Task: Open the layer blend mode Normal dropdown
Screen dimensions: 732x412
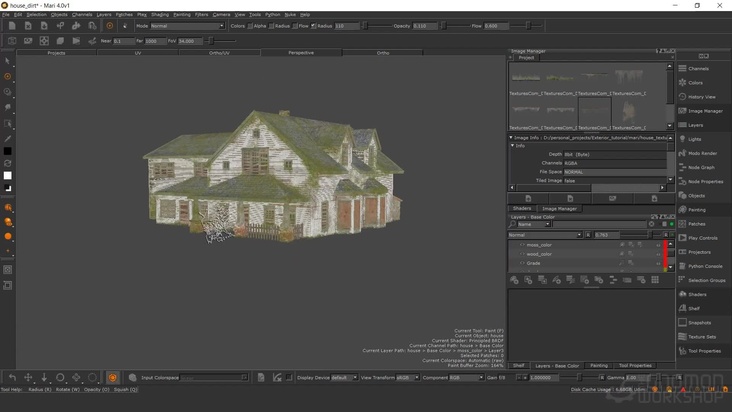Action: tap(545, 235)
